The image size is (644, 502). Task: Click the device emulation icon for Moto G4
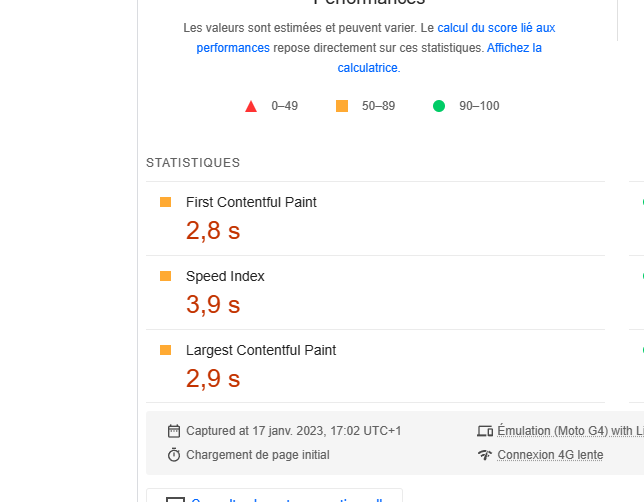tap(485, 431)
